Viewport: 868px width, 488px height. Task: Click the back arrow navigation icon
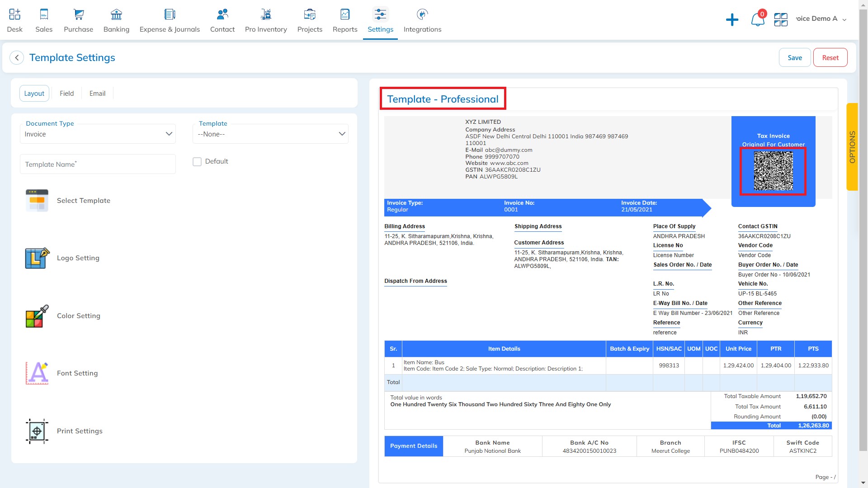pyautogui.click(x=17, y=58)
